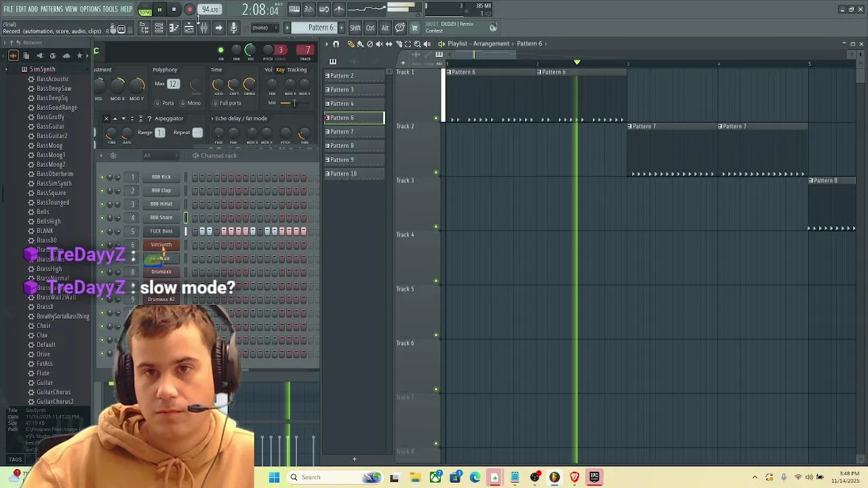Select the Draw pencil tool in Playlist
This screenshot has height=488, width=868.
tap(351, 43)
